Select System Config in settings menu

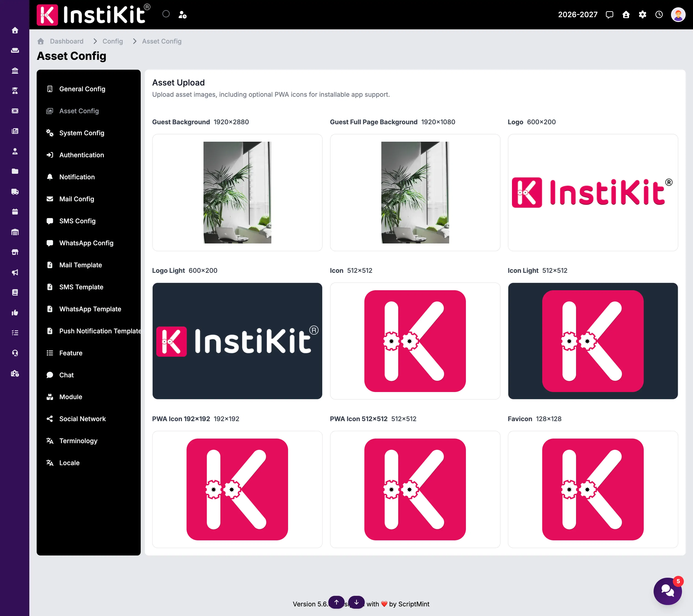click(88, 133)
